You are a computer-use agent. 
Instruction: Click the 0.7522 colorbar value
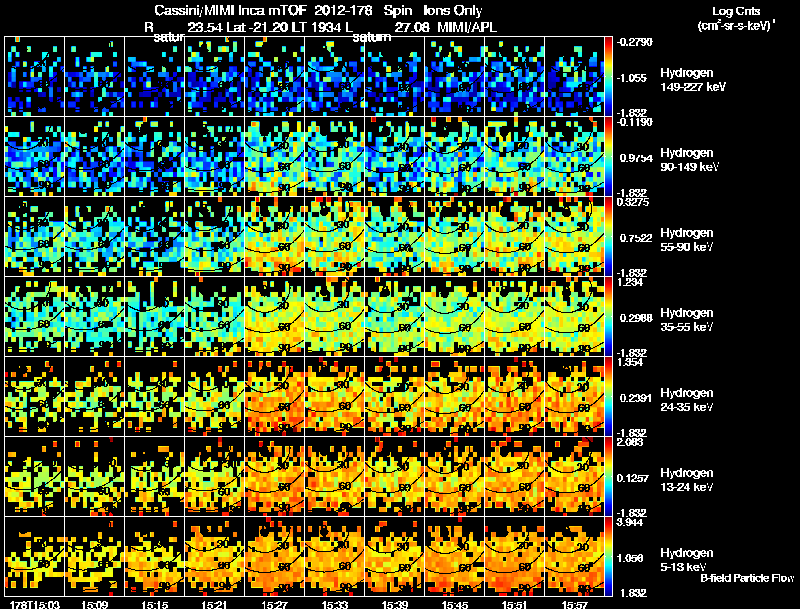(x=636, y=238)
